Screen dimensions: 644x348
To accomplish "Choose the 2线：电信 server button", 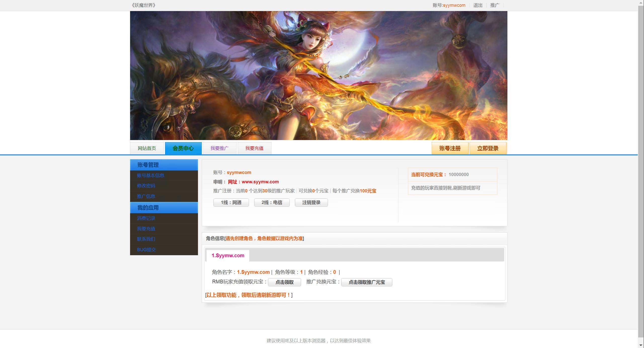I will coord(272,203).
